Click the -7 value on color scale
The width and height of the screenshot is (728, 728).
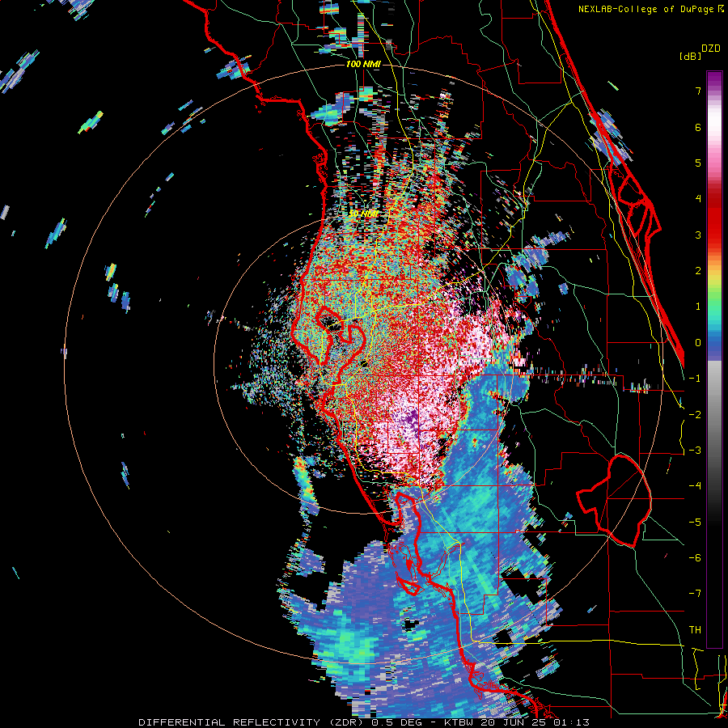[x=695, y=594]
